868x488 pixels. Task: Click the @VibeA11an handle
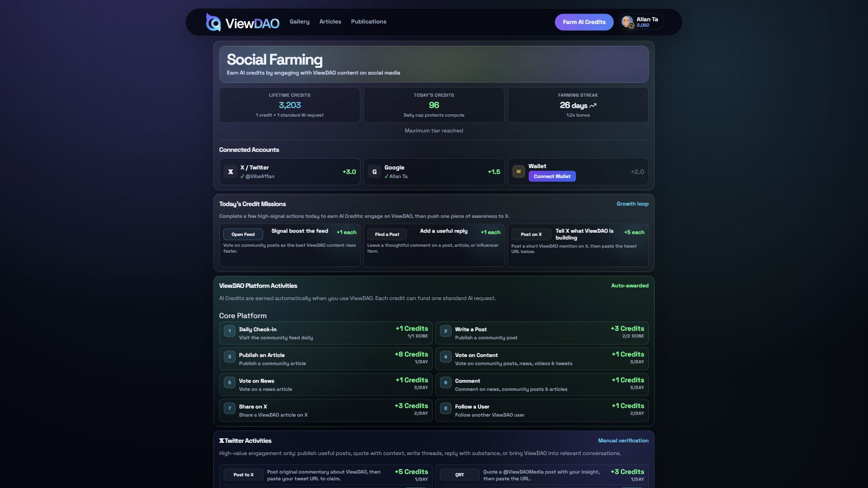(x=260, y=176)
